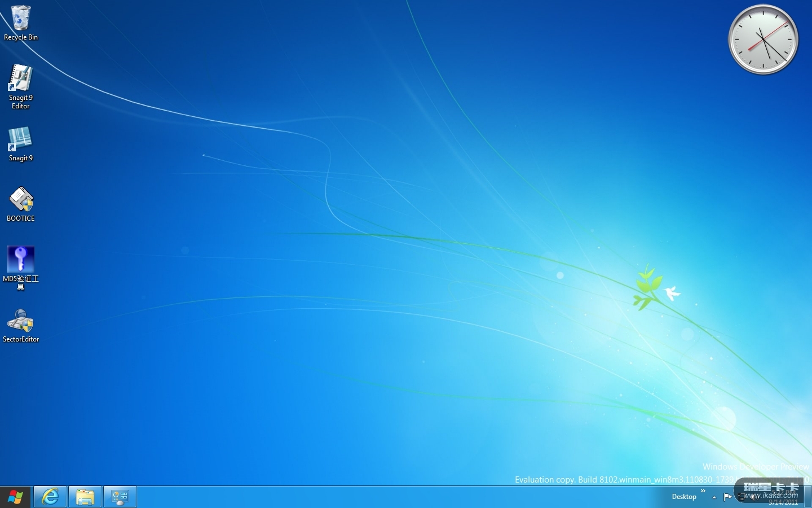Select the SectorEditor desktop icon
812x508 pixels.
tap(21, 326)
